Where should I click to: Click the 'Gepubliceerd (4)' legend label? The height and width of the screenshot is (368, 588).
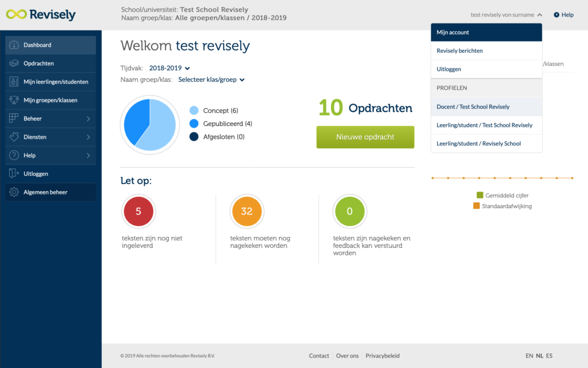click(x=227, y=124)
